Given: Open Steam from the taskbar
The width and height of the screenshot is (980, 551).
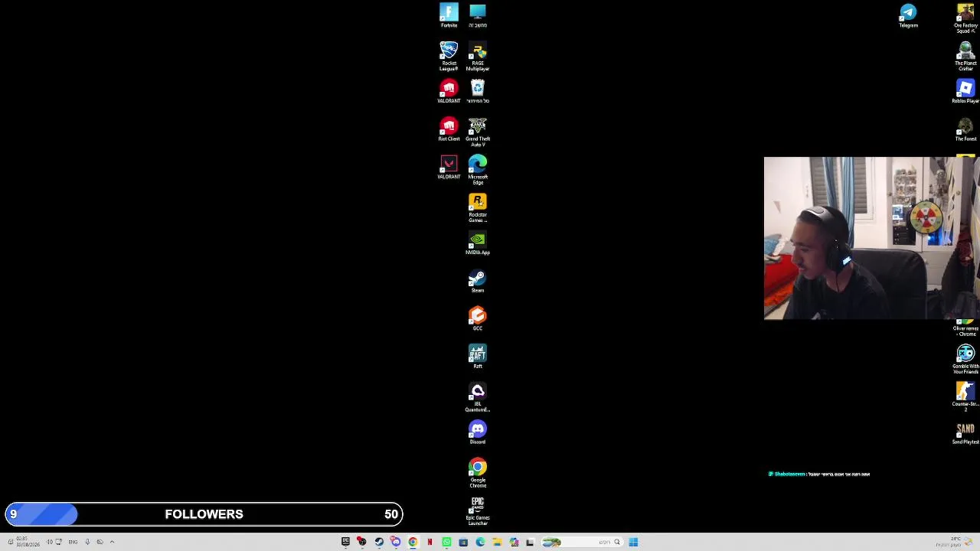Looking at the screenshot, I should click(x=379, y=542).
